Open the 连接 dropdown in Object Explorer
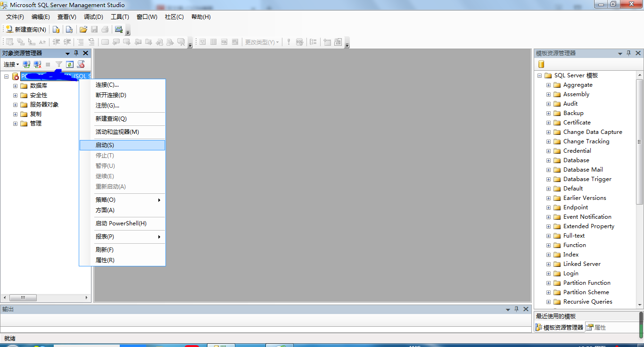Viewport: 644px width, 347px height. click(11, 64)
